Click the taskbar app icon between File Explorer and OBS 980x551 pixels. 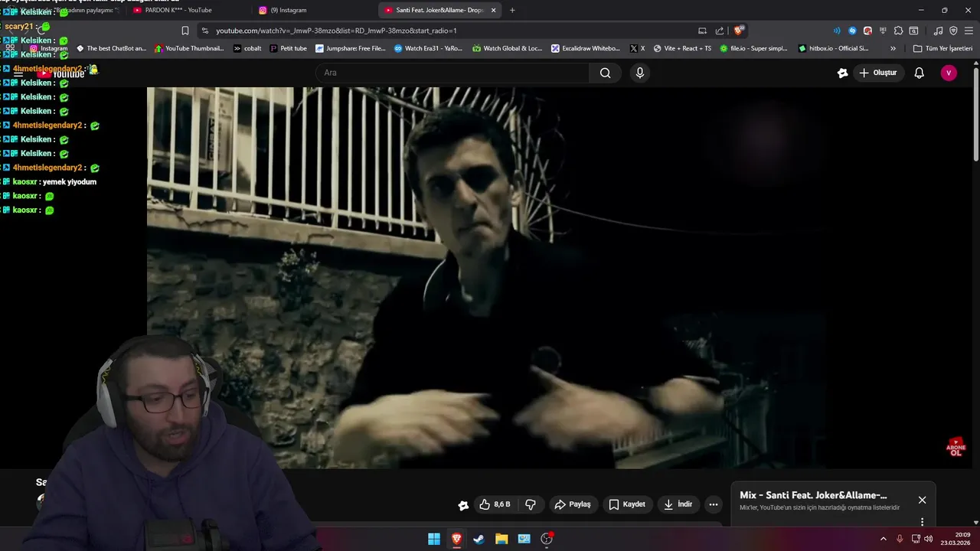click(x=524, y=539)
